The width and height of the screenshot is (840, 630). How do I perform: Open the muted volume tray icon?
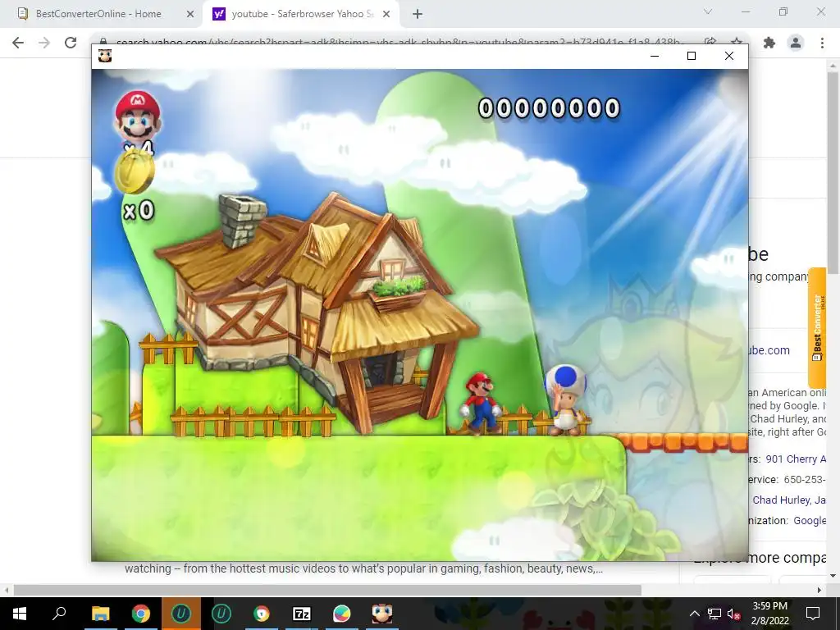733,614
